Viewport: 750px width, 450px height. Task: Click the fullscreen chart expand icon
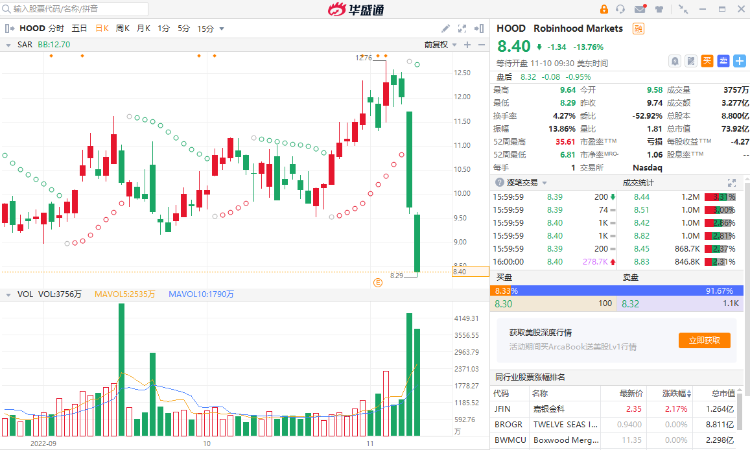coord(462,29)
